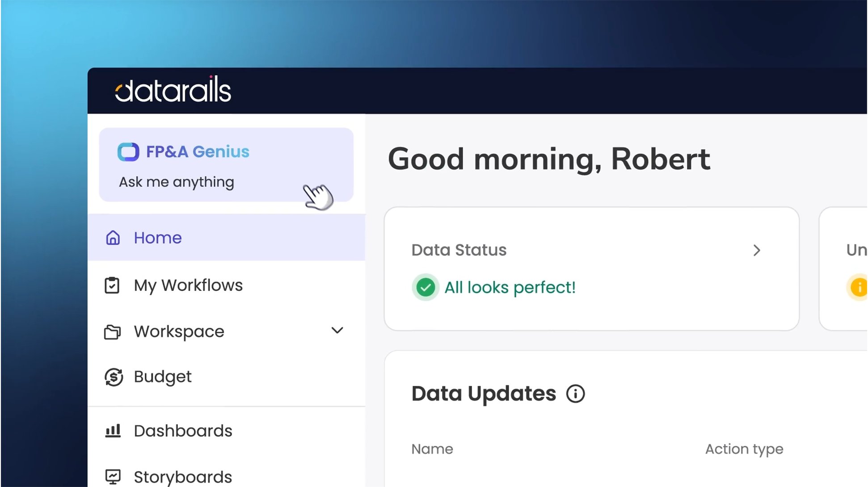Open Storyboards

point(183,477)
